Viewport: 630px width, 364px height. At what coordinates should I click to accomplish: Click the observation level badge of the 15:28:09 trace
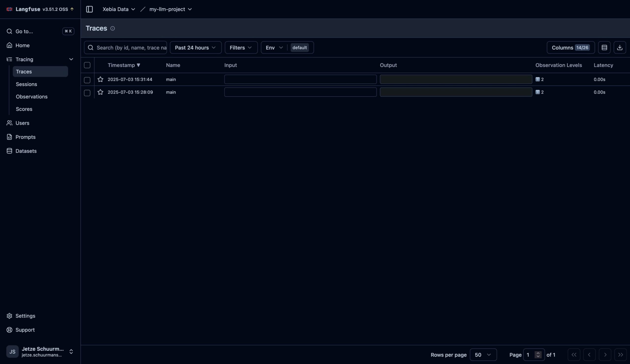(539, 92)
